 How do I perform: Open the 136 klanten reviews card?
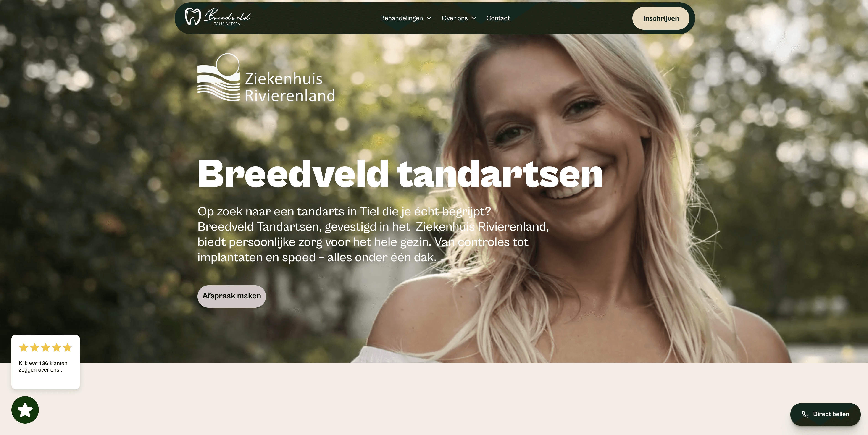point(45,362)
